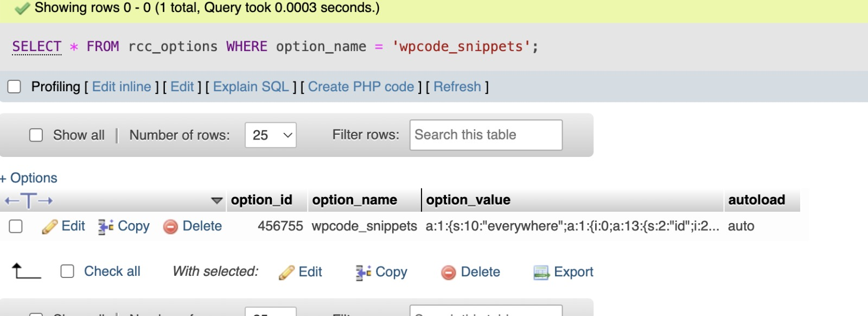868x316 pixels.
Task: Click the Create PHP code link
Action: 361,87
